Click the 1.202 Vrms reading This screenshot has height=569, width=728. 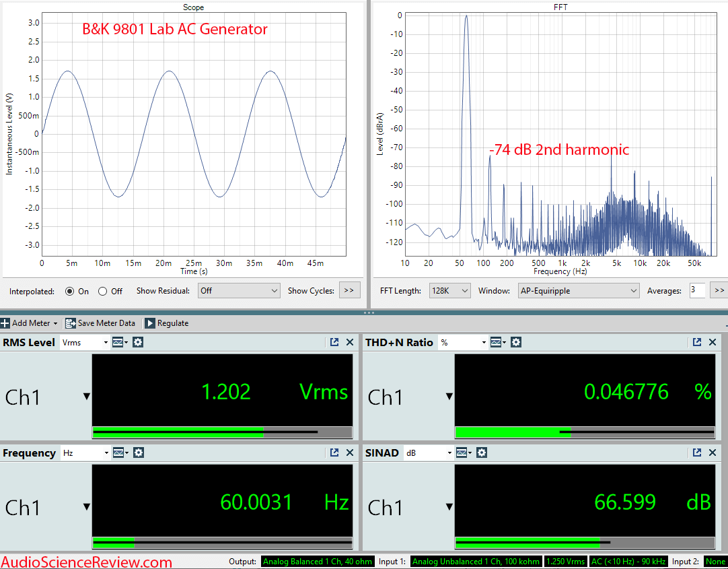[275, 391]
